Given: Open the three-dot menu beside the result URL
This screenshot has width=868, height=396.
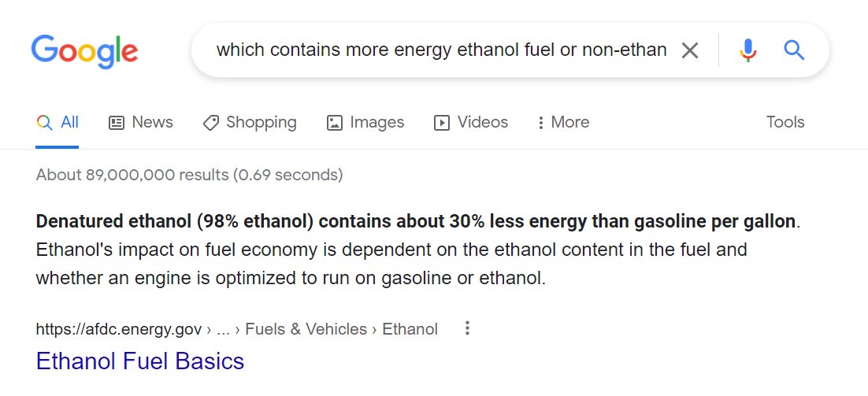Looking at the screenshot, I should (467, 328).
